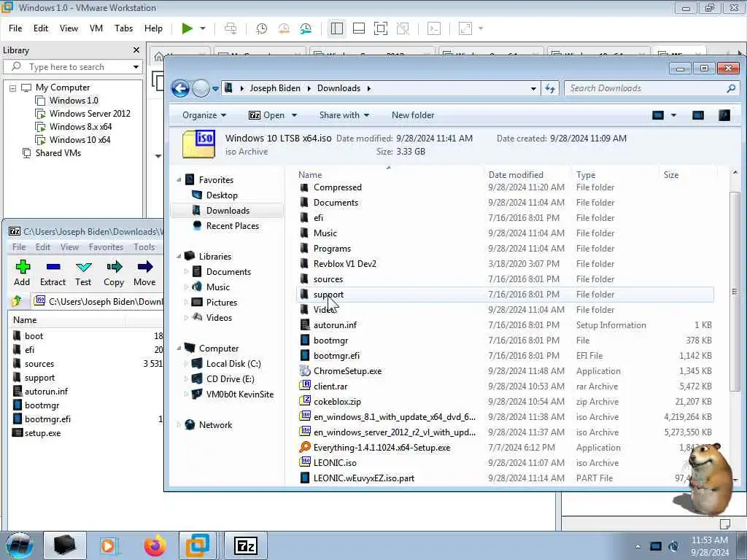The image size is (747, 560).
Task: Click the 7-Zip Test button
Action: (83, 274)
